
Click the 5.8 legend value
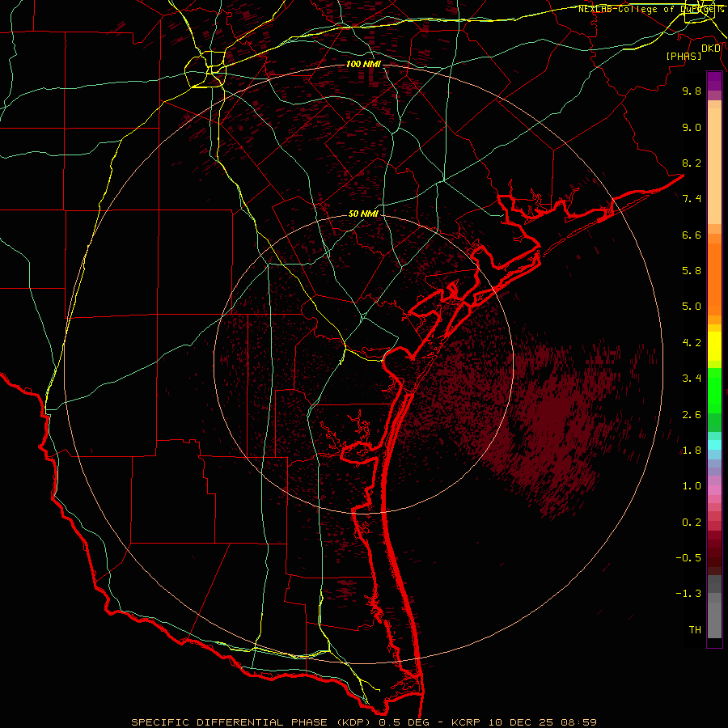[x=692, y=271]
